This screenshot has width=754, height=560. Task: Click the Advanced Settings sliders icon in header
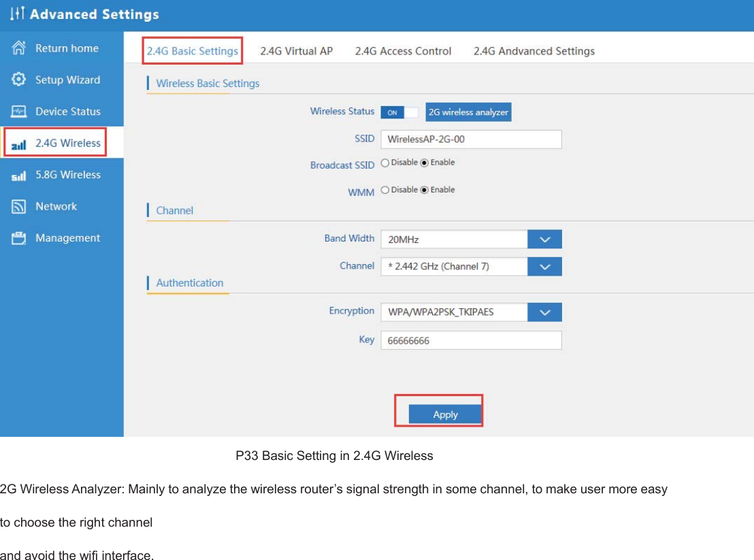(x=17, y=14)
